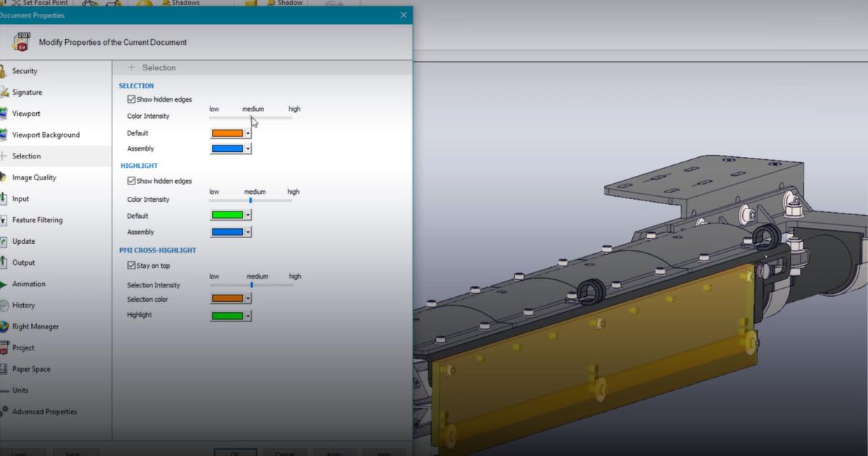Open the SELECTION Assembly color dropdown arrow

(248, 148)
